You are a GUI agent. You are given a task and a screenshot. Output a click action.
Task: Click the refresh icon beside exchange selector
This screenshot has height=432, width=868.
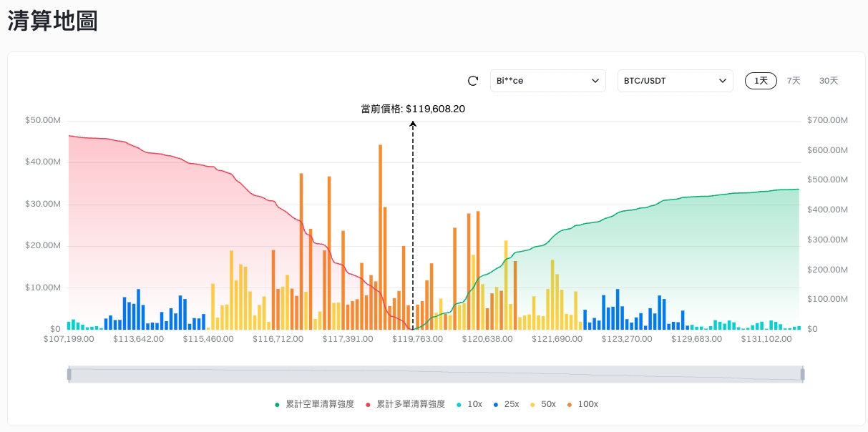(472, 81)
